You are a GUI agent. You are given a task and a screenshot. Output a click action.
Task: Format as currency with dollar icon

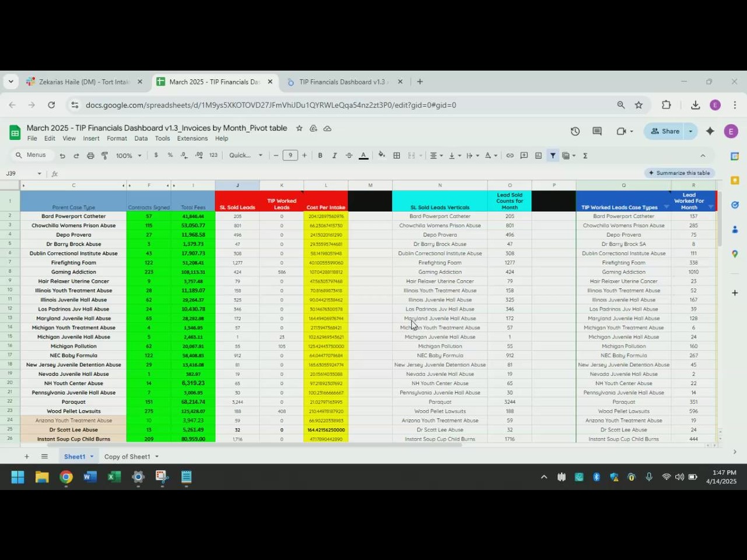coord(156,155)
